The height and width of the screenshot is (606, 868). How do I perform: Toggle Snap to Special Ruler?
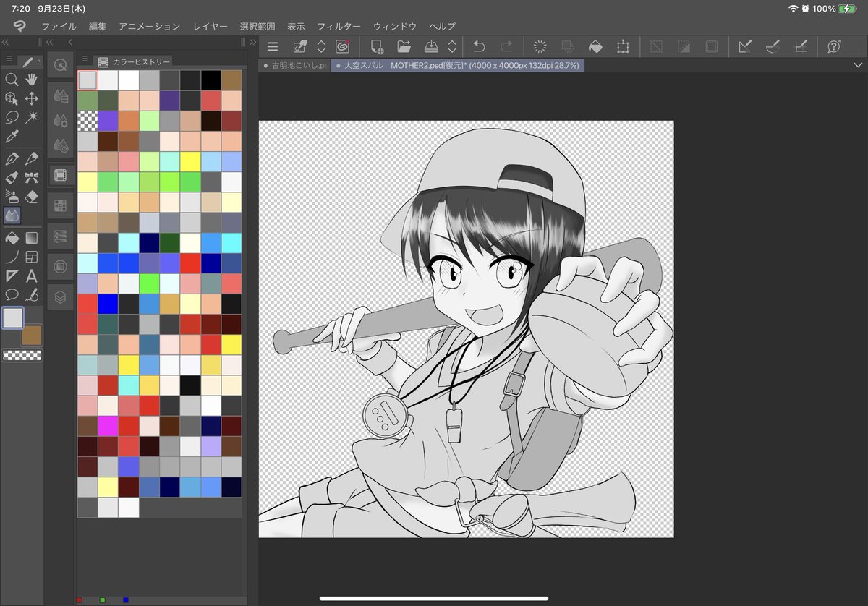[x=773, y=47]
